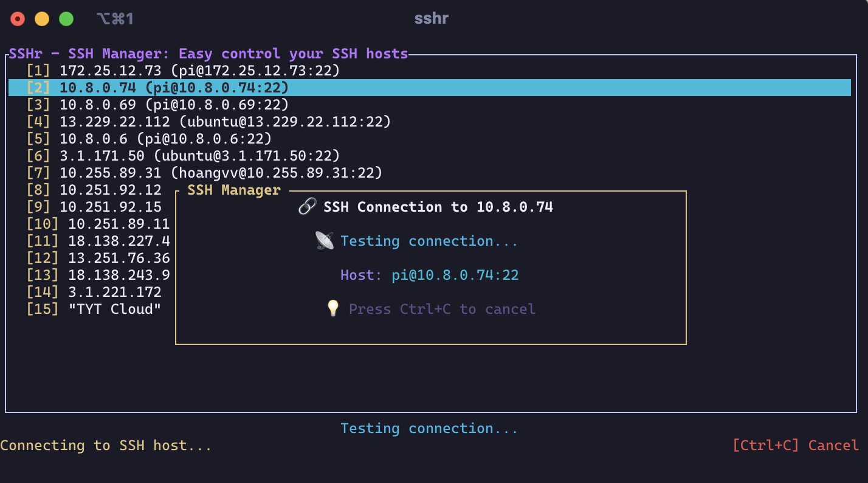Click the satellite dish testing icon
This screenshot has width=868, height=483.
pos(325,241)
